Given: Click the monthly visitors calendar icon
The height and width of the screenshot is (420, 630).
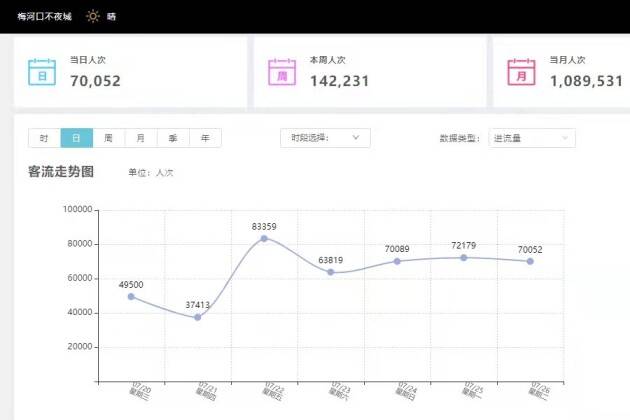Looking at the screenshot, I should point(521,72).
